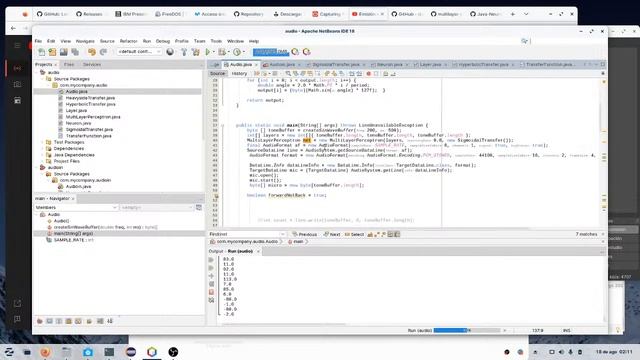Open the Find text history dropdown

[x=282, y=234]
